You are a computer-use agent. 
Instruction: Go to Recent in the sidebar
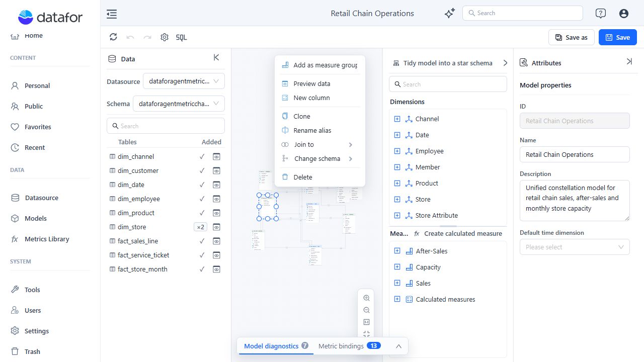tap(35, 147)
